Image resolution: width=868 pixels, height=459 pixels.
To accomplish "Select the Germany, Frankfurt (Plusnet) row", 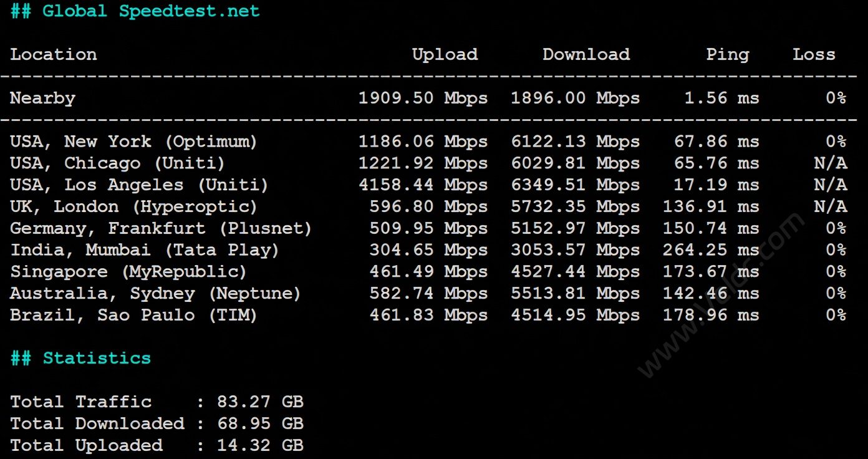I will click(428, 228).
